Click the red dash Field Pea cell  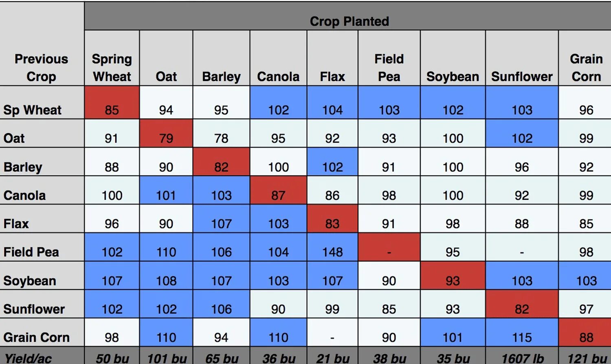[389, 247]
